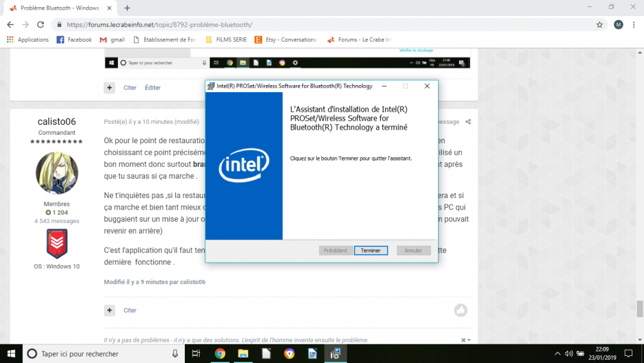Open a new browser tab
644x363 pixels.
pos(127,8)
